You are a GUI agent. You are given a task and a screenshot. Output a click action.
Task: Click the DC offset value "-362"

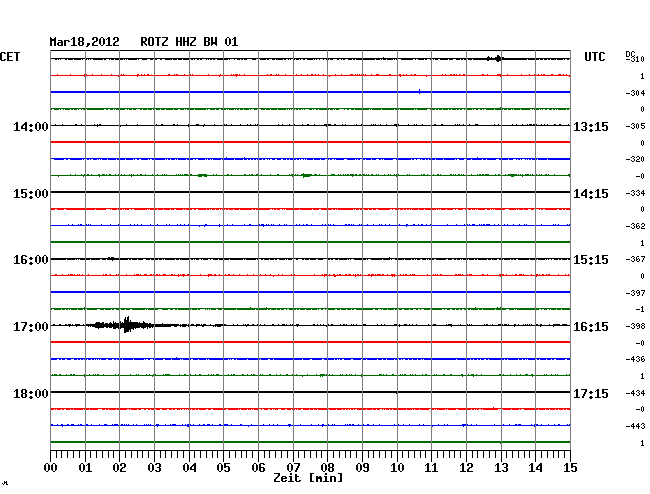coord(635,226)
